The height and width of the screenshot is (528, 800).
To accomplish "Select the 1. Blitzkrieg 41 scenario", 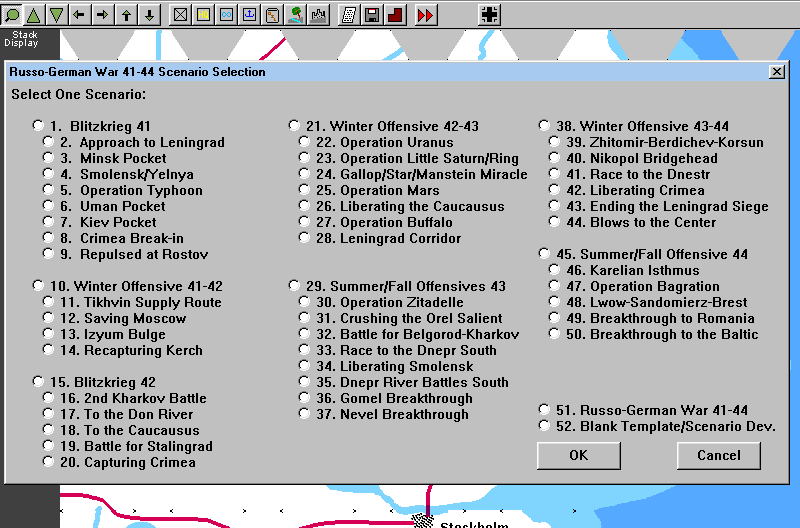I will (x=38, y=126).
